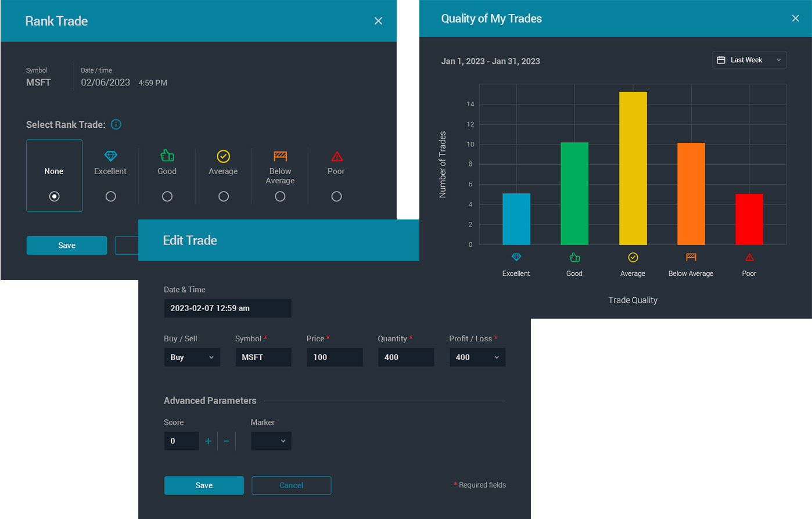Click the Number of Trades axis label

(443, 165)
